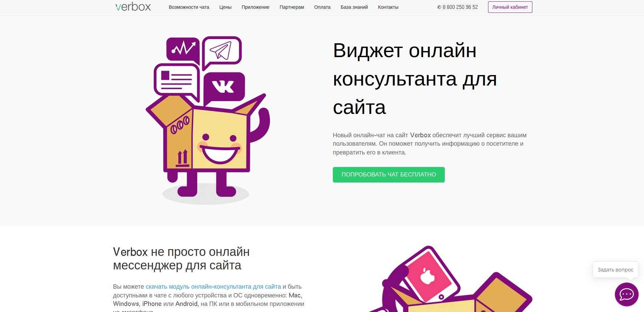This screenshot has width=644, height=312.
Task: Open the Возможности чата menu
Action: point(189,7)
